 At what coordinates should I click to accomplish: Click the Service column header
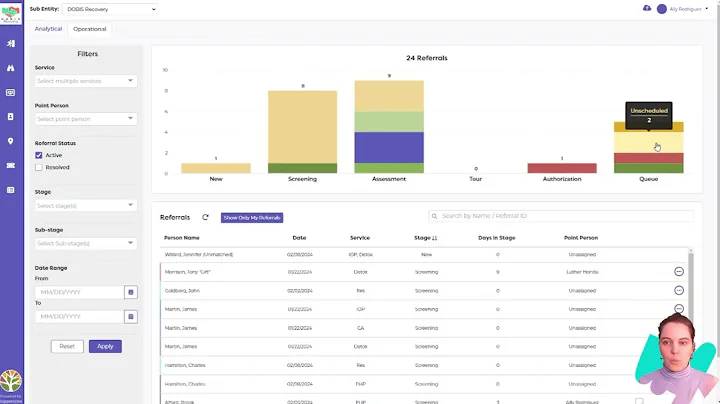(x=360, y=238)
